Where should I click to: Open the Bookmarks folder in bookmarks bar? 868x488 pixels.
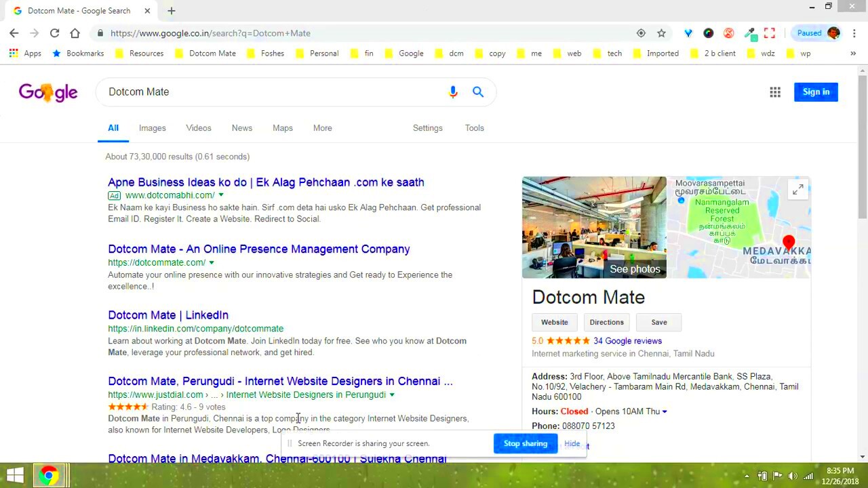tap(78, 53)
